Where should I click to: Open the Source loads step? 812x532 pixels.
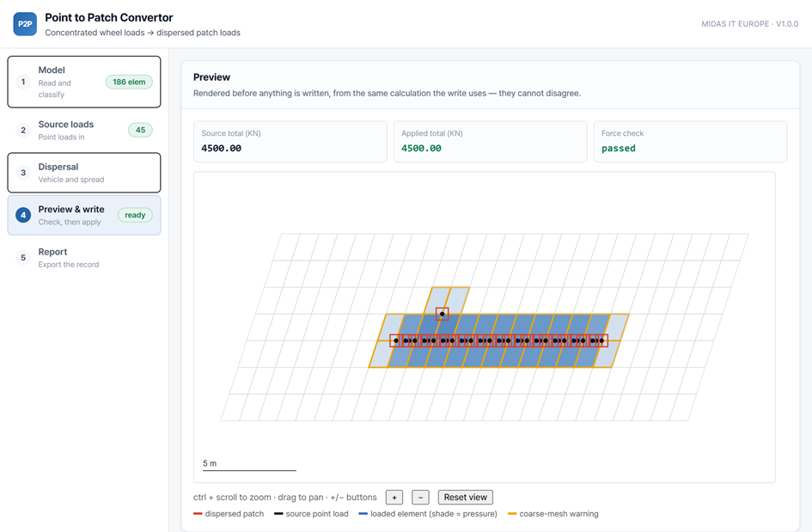[84, 130]
